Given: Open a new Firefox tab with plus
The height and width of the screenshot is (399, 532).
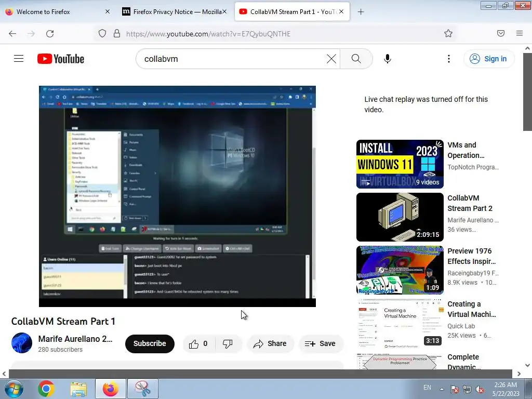Looking at the screenshot, I should [361, 12].
